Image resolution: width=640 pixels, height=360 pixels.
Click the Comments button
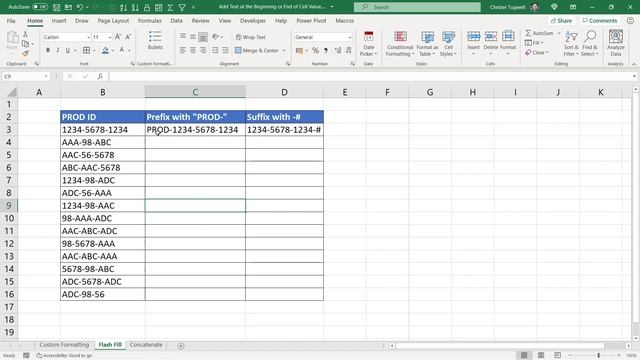point(600,21)
